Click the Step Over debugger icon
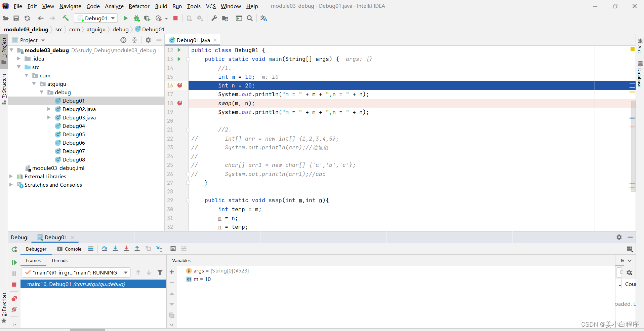 pyautogui.click(x=105, y=249)
